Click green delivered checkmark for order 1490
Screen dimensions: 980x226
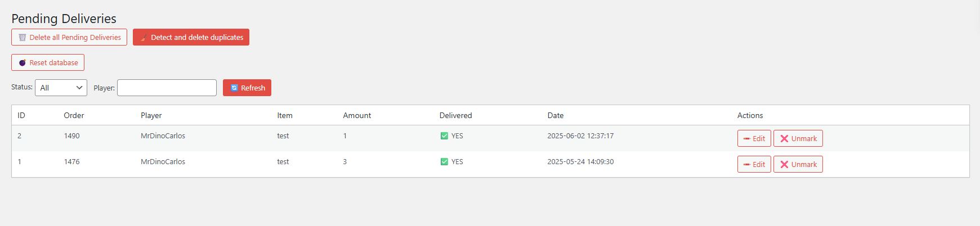click(x=444, y=136)
